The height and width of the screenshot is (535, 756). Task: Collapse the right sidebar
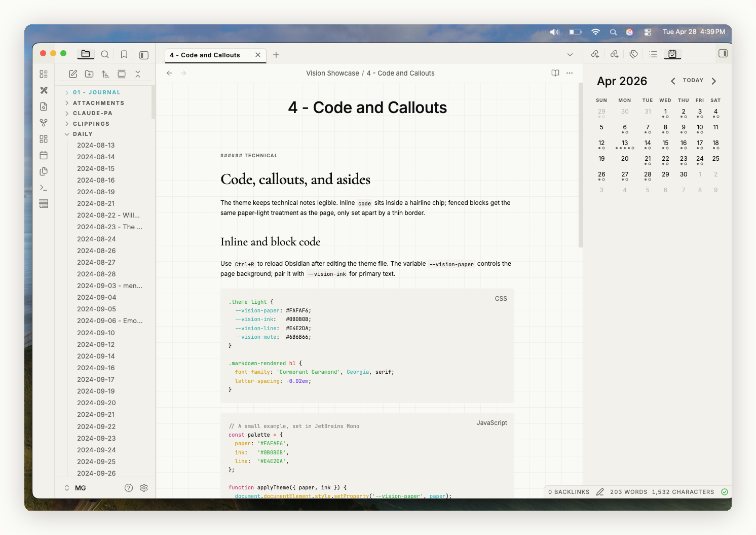(723, 53)
